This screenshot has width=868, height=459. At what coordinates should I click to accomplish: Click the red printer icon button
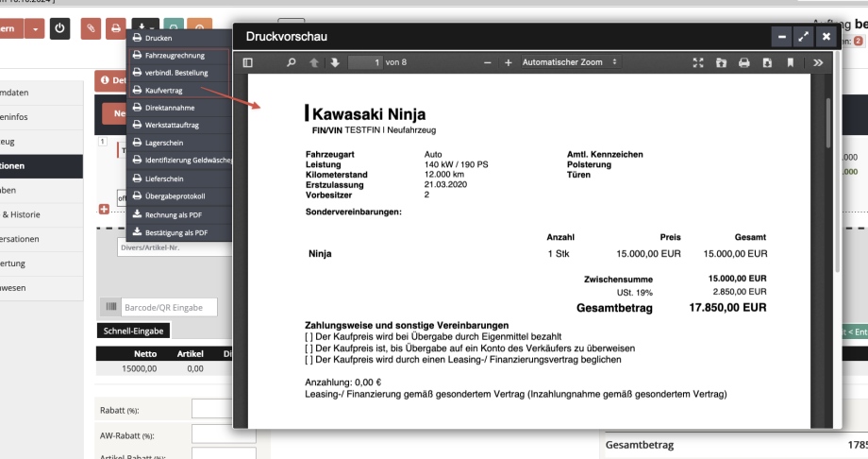(x=115, y=29)
